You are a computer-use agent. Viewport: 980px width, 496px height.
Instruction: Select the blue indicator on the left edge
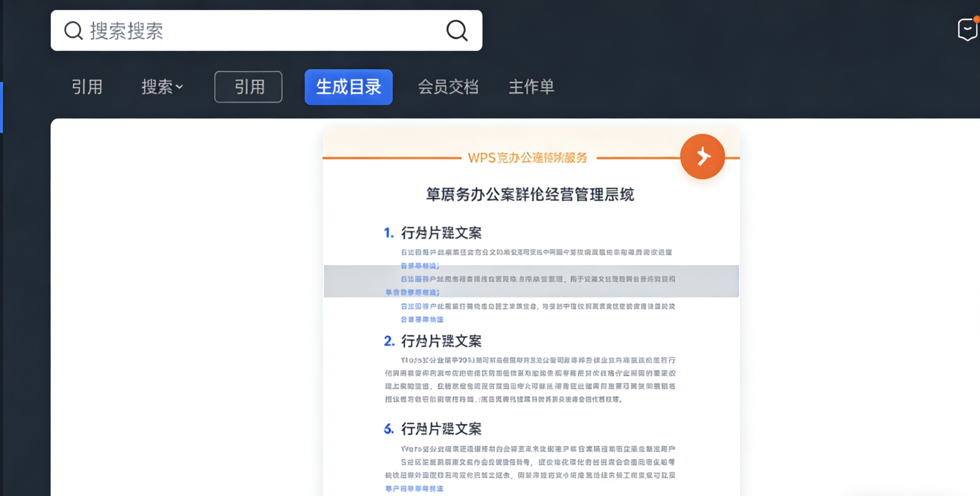pos(1,106)
